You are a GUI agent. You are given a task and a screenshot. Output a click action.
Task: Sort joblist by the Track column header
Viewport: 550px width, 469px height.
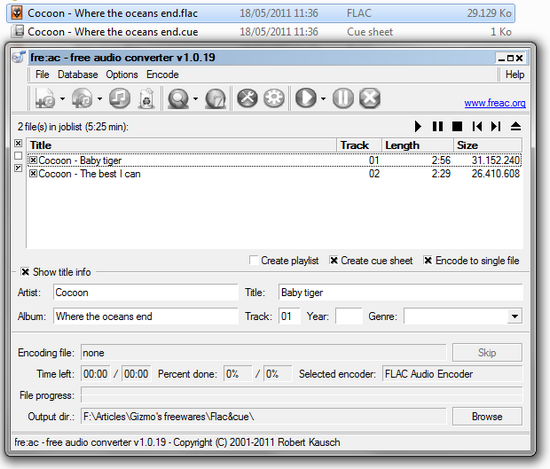[359, 145]
